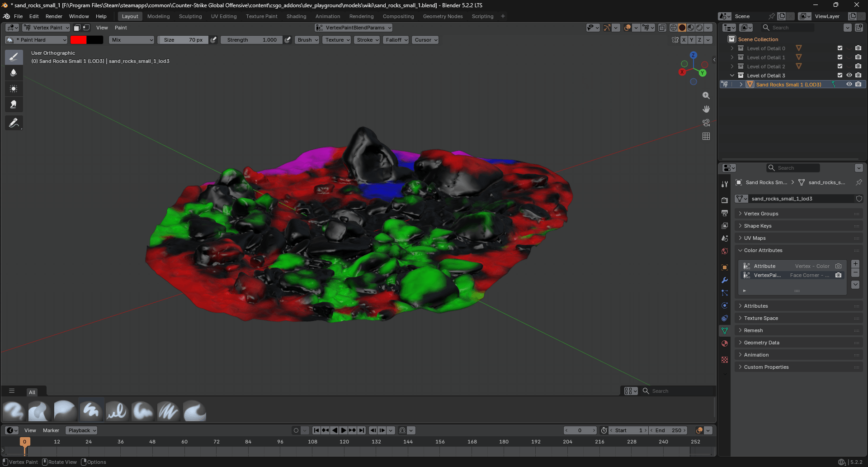Screen dimensions: 868x467
Task: Click the End frame field
Action: click(x=669, y=430)
